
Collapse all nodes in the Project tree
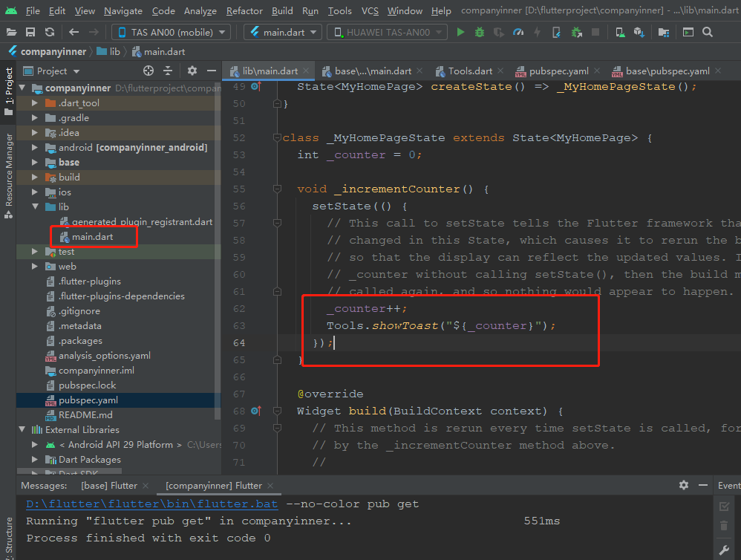[x=169, y=71]
